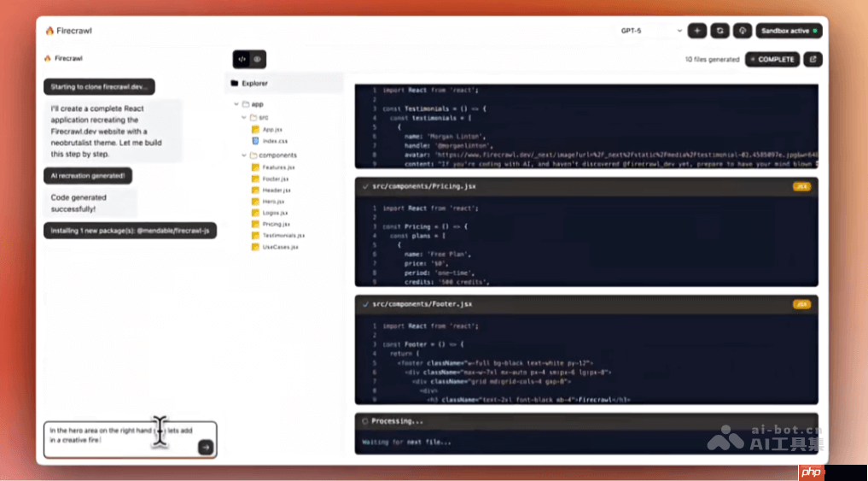Click the Explorer panel title
The image size is (868, 481).
click(254, 84)
